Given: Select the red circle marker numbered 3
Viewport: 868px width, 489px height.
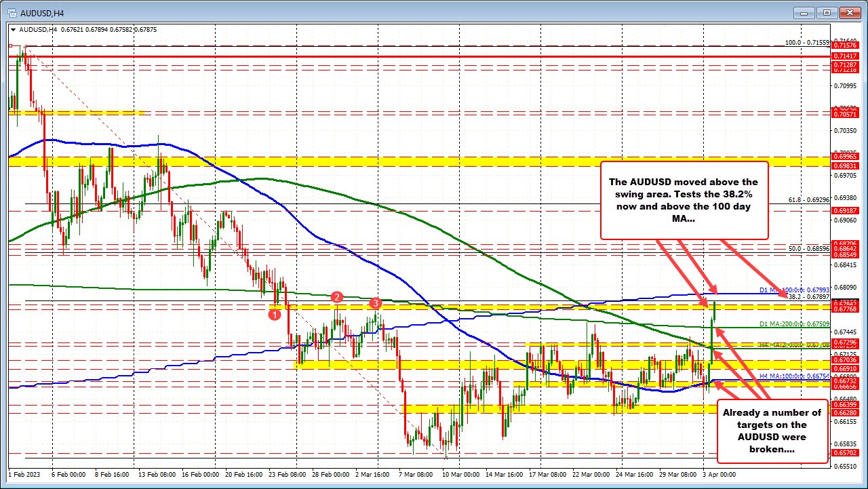Looking at the screenshot, I should [376, 304].
